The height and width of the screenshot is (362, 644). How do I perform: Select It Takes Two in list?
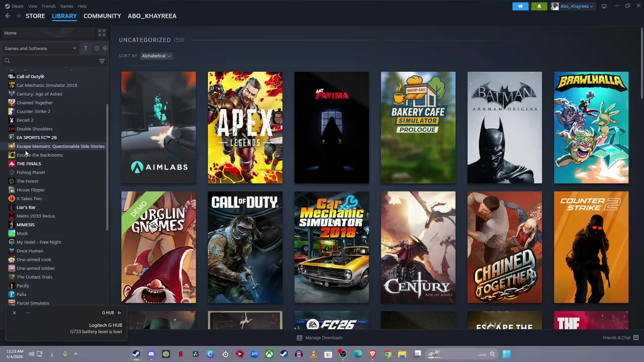pyautogui.click(x=29, y=199)
